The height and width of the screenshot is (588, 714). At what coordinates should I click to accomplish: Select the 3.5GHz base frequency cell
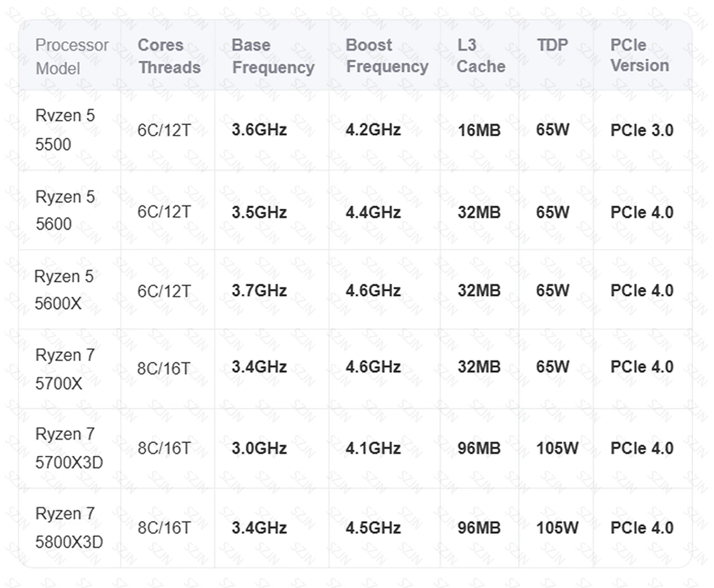point(259,212)
